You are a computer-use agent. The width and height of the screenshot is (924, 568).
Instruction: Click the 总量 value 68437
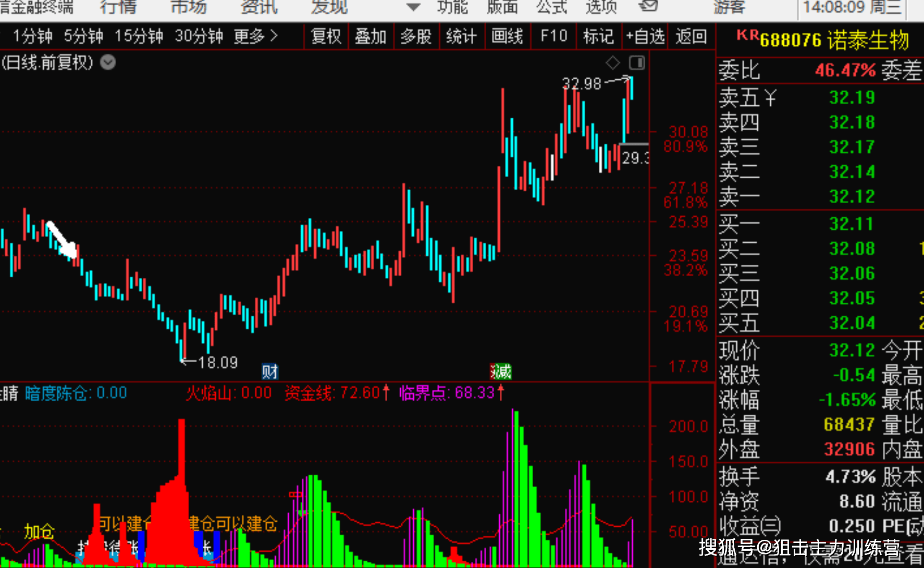point(849,425)
